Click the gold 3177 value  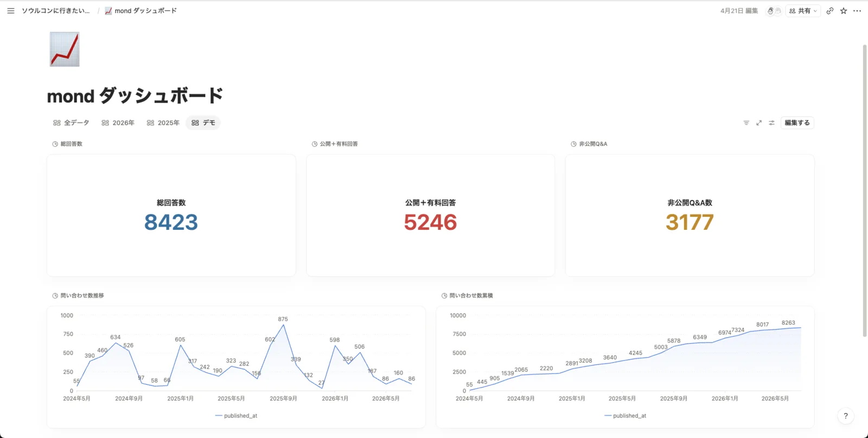690,222
